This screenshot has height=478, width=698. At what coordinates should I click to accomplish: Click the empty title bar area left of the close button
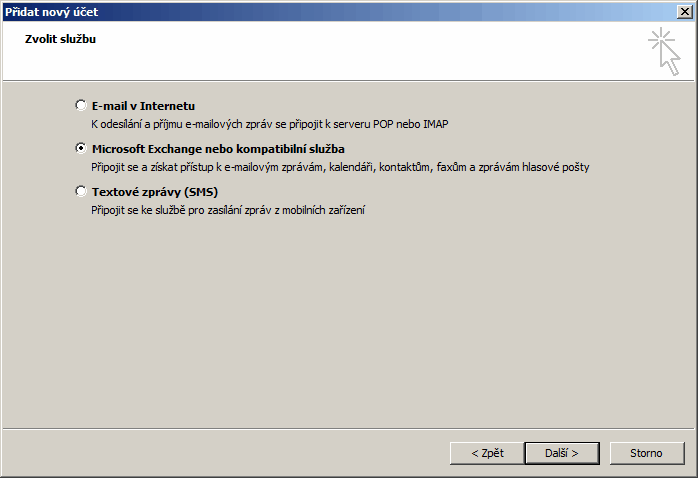click(400, 10)
